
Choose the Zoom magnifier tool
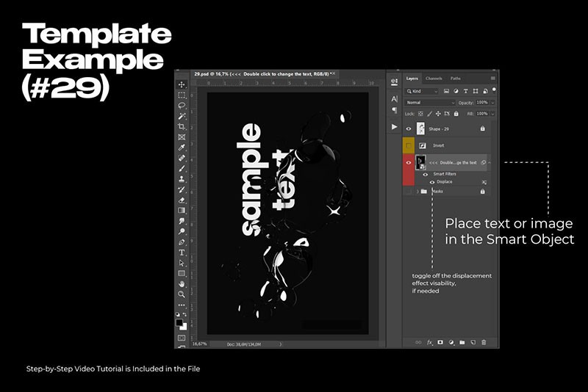coord(182,294)
